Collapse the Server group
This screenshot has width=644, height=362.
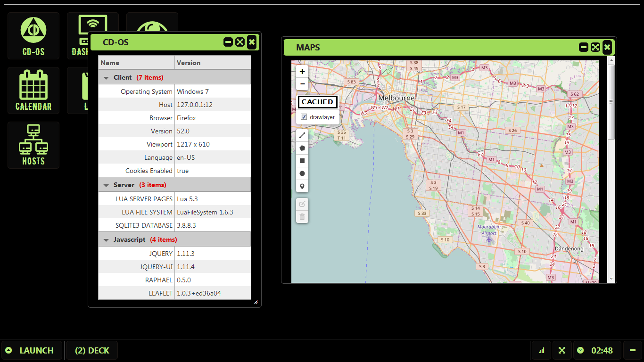(107, 185)
